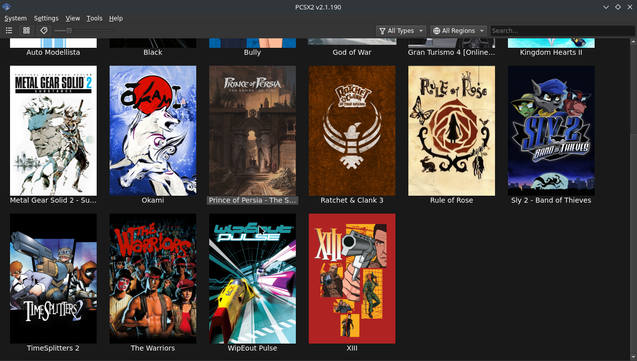Select the XIII game cover
This screenshot has width=637, height=361.
pos(352,279)
